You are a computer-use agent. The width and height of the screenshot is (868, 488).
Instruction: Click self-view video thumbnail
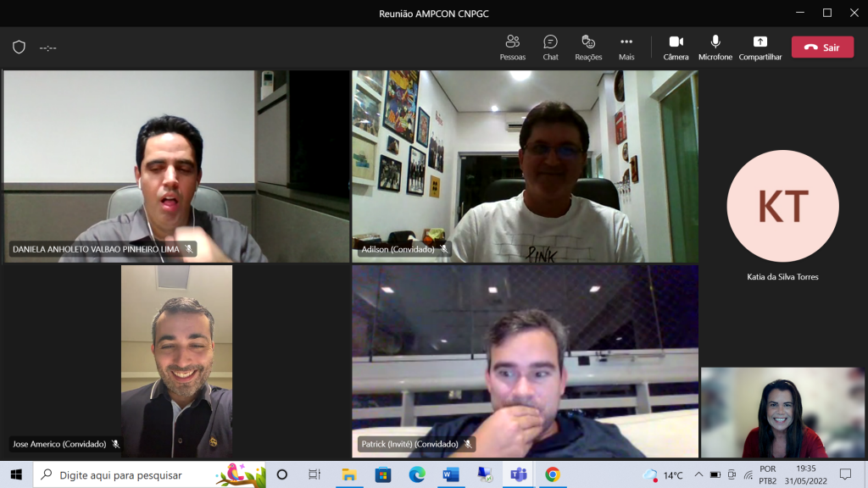[x=782, y=413]
